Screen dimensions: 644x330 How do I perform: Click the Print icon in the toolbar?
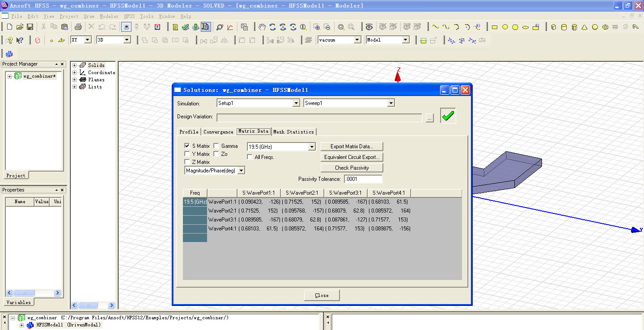pos(78,27)
